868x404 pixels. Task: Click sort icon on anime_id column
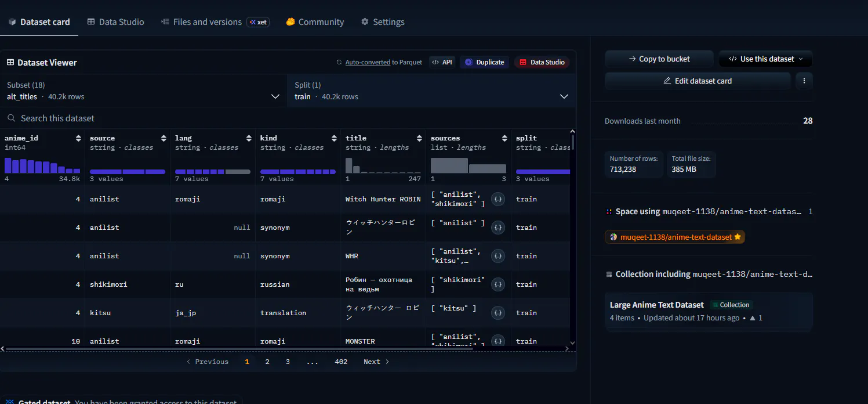tap(78, 138)
